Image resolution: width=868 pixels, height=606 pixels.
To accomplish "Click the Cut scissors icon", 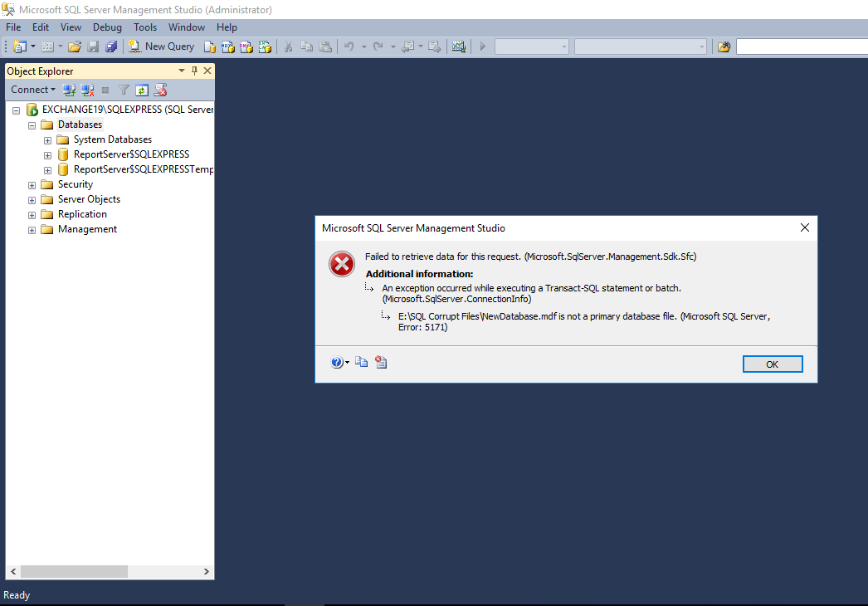I will pos(288,46).
